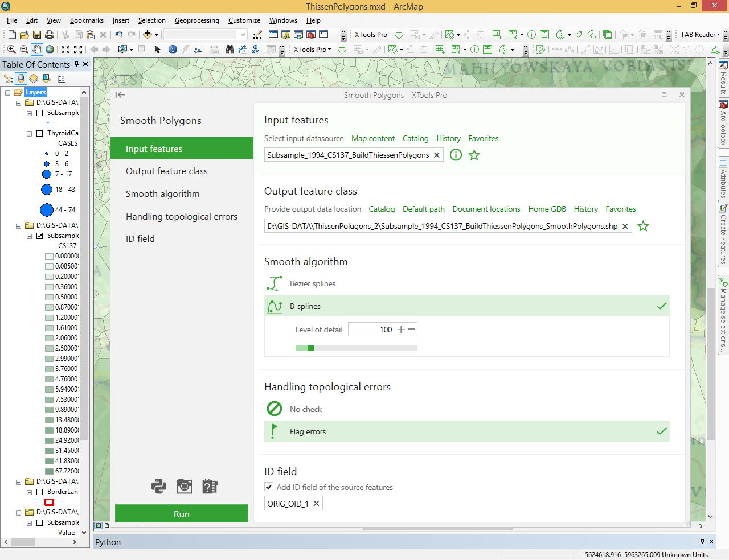This screenshot has width=729, height=560.
Task: Open the Manage selections side tab
Action: click(x=723, y=316)
